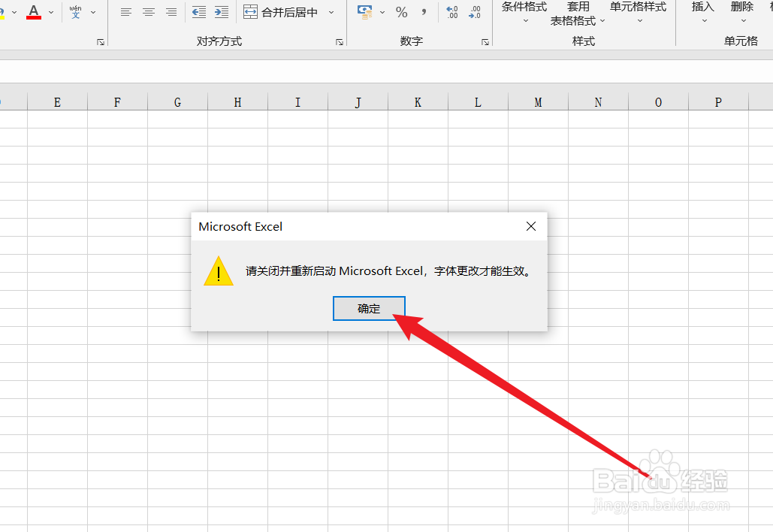Select column G header
Screen dimensions: 773x532
click(x=177, y=102)
